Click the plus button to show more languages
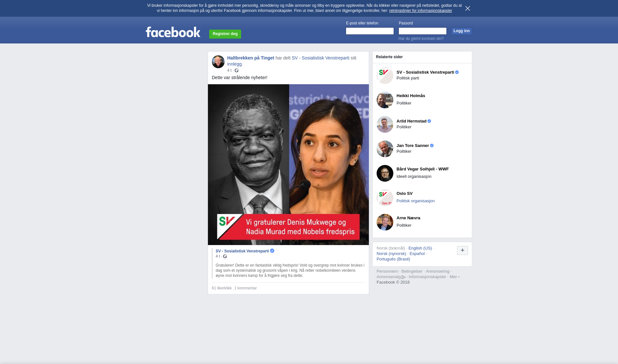Viewport: 618px width, 364px height. tap(462, 250)
